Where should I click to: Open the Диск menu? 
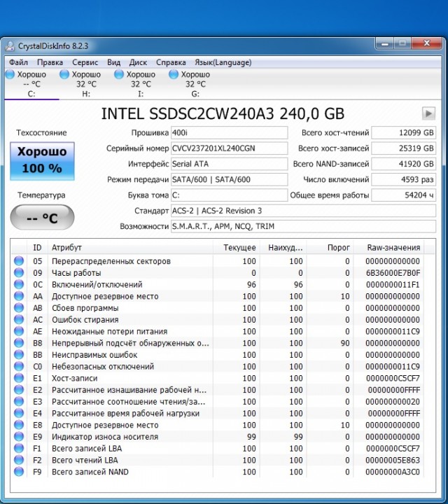point(138,62)
